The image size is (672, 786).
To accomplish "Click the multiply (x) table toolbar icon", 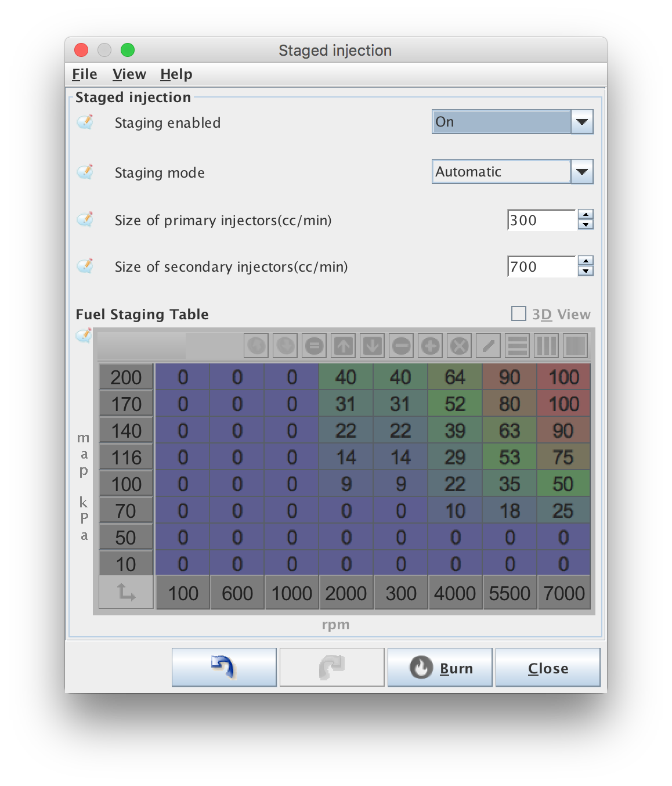I will (460, 346).
